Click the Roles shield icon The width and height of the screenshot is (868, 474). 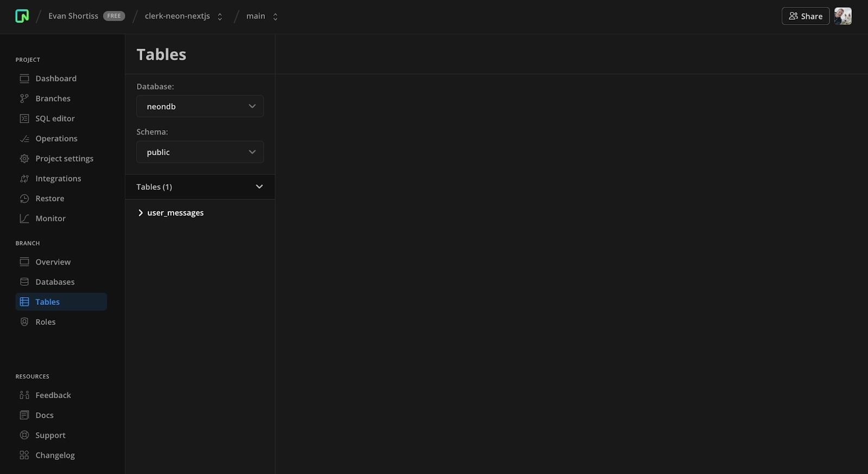point(24,322)
